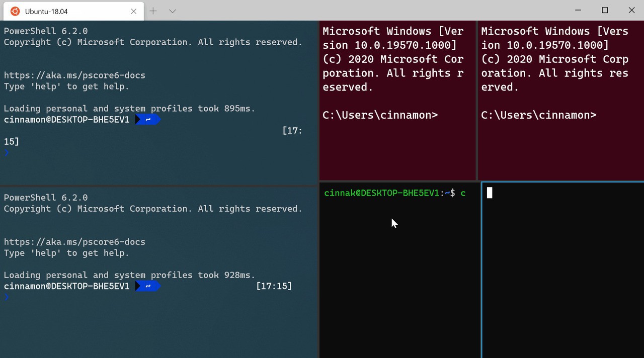Expand the new tab profile dropdown chevron
The height and width of the screenshot is (358, 644).
(172, 11)
